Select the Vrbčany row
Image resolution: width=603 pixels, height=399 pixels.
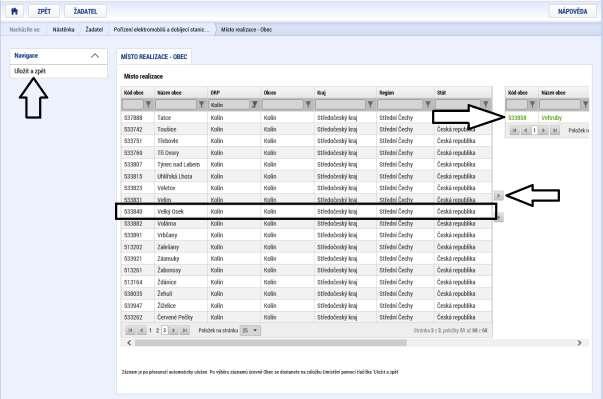coord(306,235)
